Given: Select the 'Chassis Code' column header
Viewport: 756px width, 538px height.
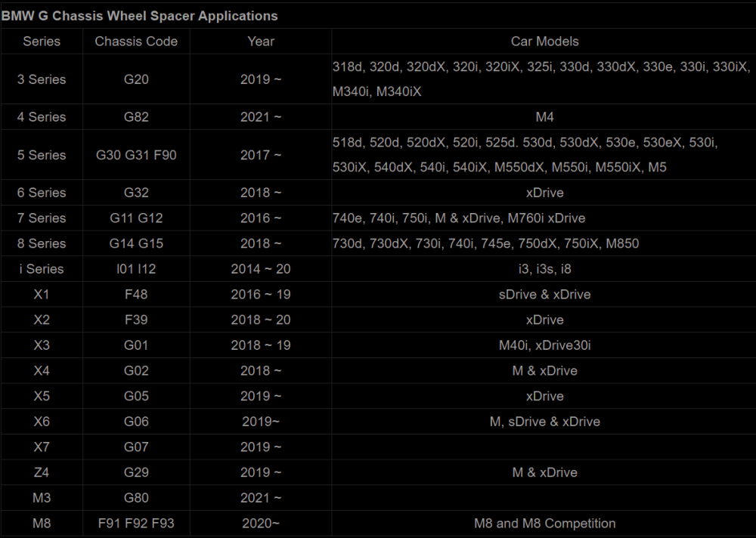Looking at the screenshot, I should 136,42.
